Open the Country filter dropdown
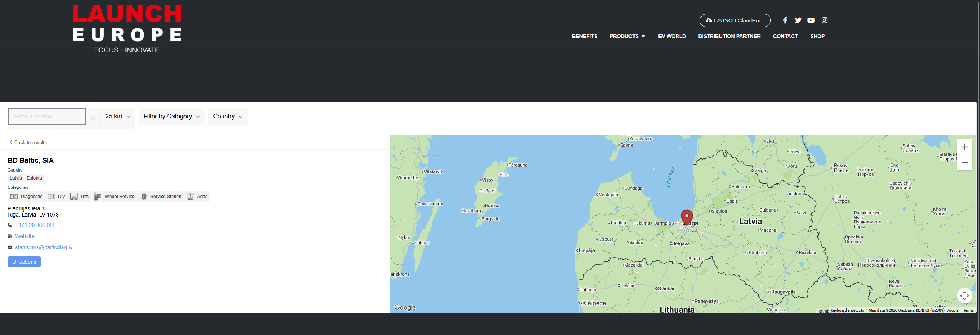 228,117
